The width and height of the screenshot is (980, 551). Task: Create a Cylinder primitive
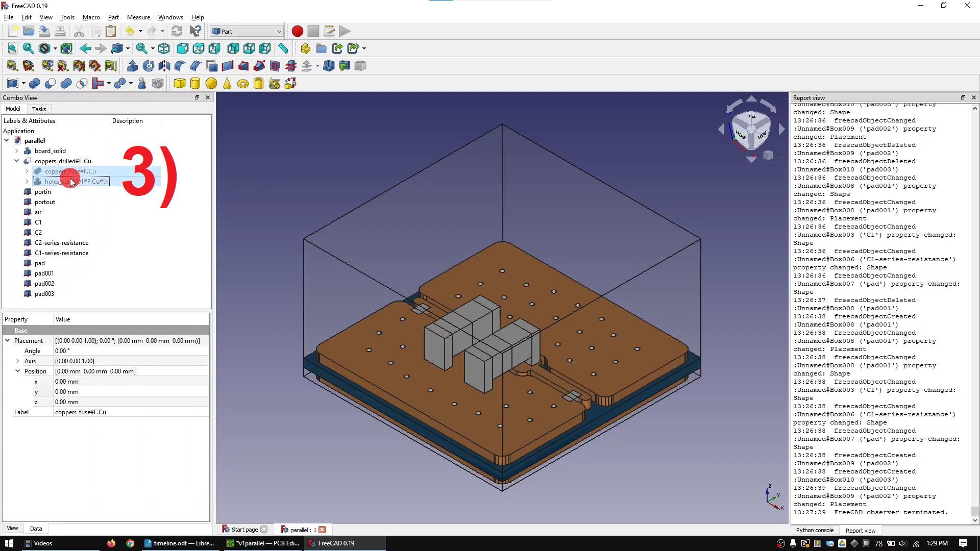coord(195,83)
